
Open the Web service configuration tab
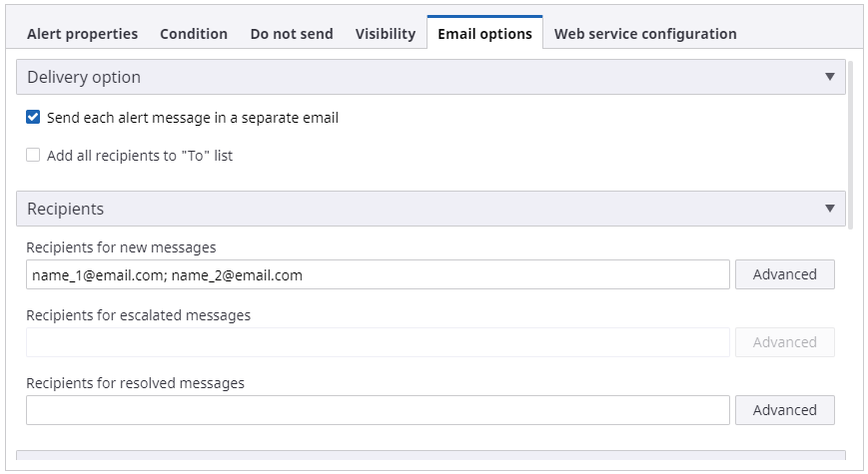click(x=645, y=34)
